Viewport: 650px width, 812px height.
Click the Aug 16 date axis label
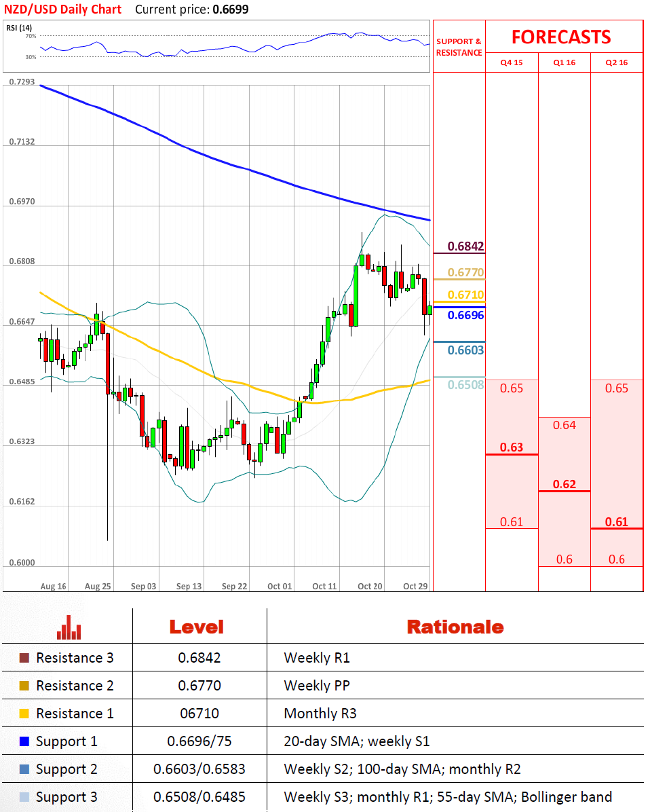point(54,586)
